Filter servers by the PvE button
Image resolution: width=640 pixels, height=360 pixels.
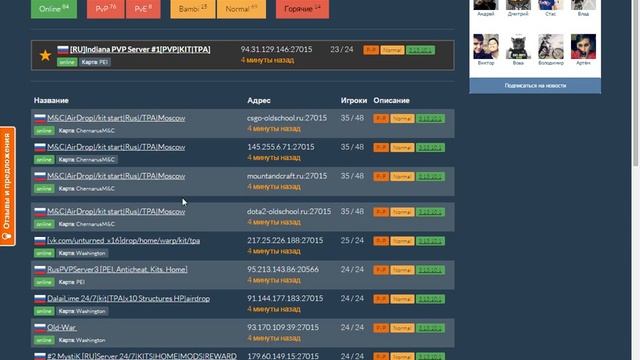pyautogui.click(x=143, y=9)
